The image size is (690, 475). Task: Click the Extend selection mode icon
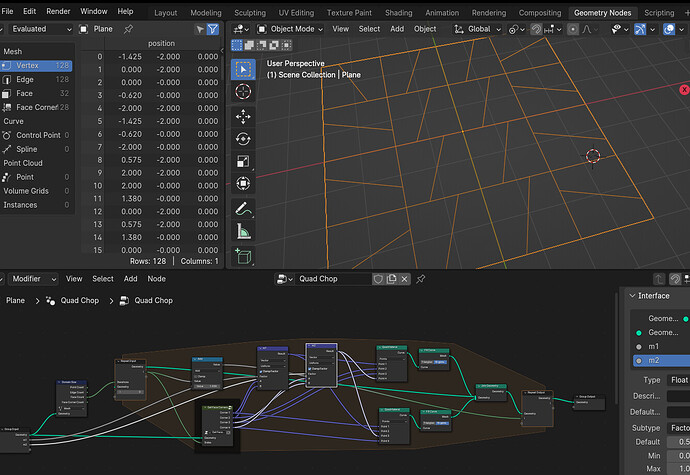point(249,45)
